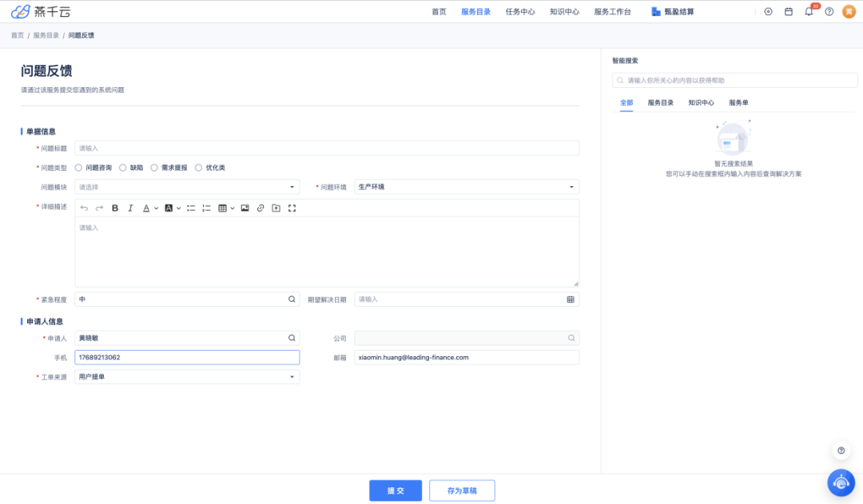Click the insert hyperlink icon in the editor

point(260,208)
